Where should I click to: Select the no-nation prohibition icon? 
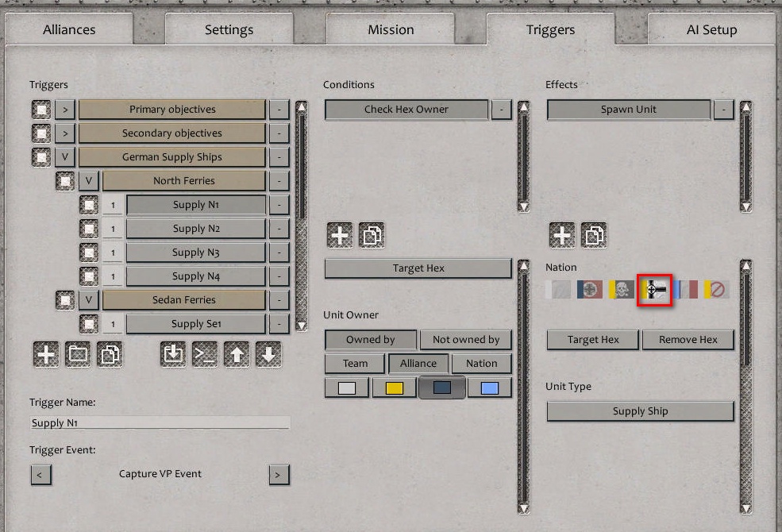click(x=717, y=290)
